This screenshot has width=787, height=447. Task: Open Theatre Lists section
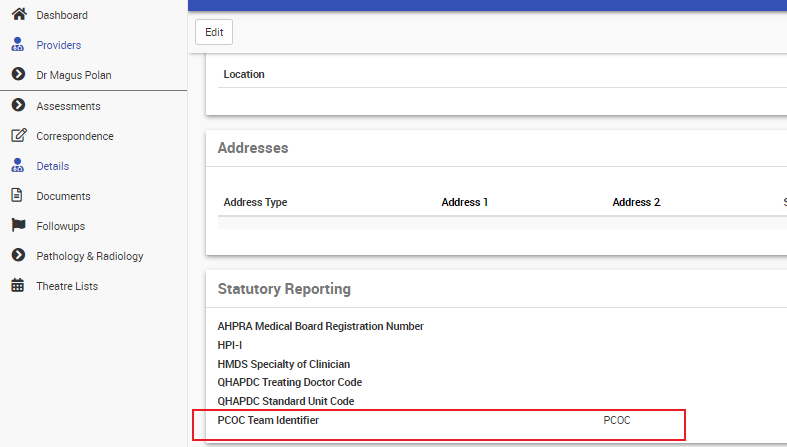[67, 286]
